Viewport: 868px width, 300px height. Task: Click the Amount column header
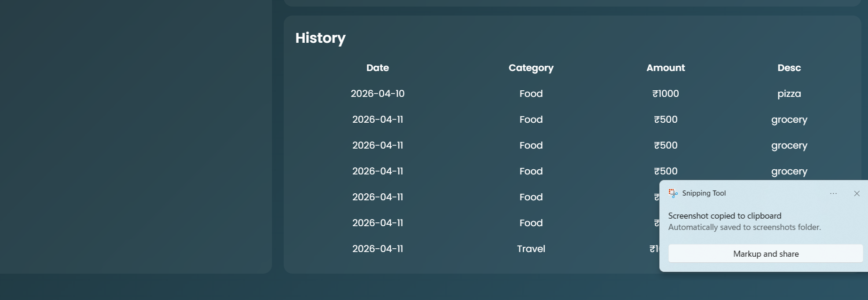[666, 68]
